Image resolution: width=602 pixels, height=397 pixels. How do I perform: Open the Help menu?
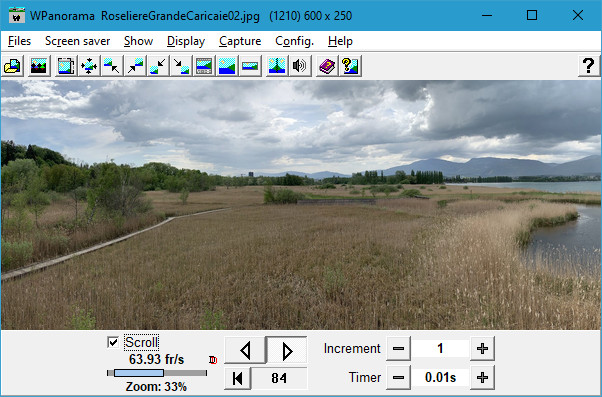pyautogui.click(x=340, y=41)
